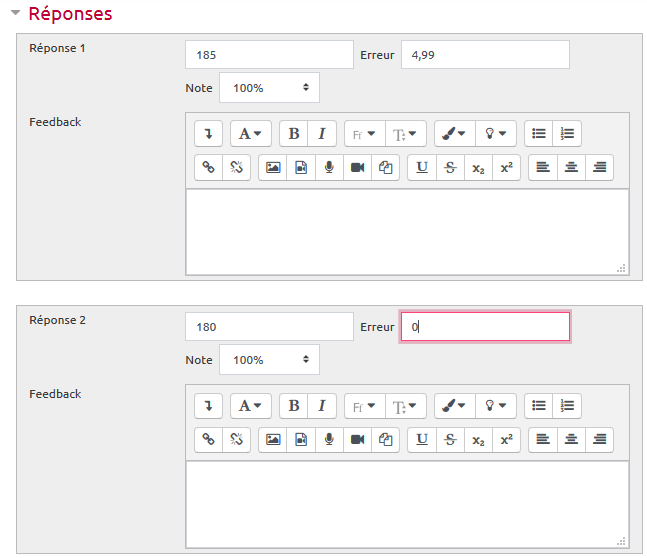Click Bold in Réponse 1 feedback toolbar
647x558 pixels.
pyautogui.click(x=294, y=133)
